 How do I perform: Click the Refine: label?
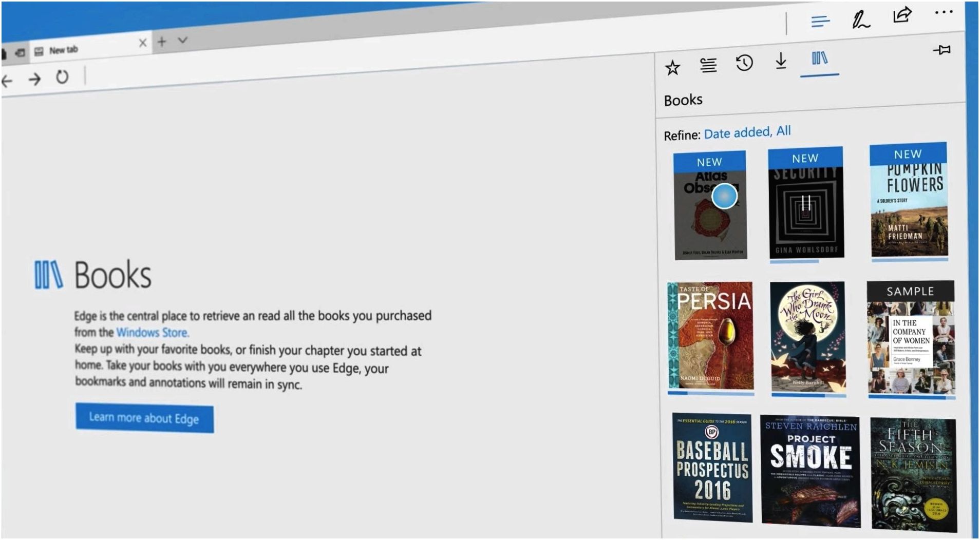(x=682, y=136)
